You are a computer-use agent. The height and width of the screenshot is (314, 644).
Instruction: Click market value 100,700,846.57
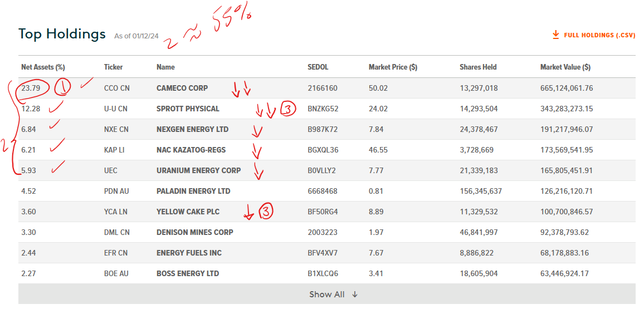point(567,212)
